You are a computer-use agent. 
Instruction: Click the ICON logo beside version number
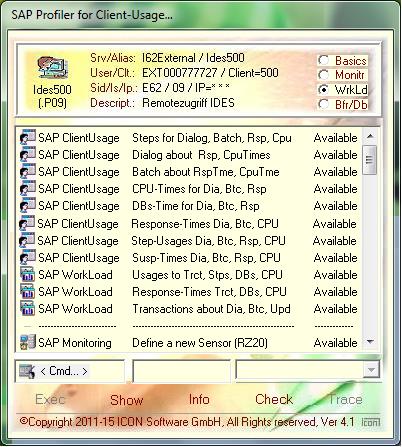[x=371, y=422]
